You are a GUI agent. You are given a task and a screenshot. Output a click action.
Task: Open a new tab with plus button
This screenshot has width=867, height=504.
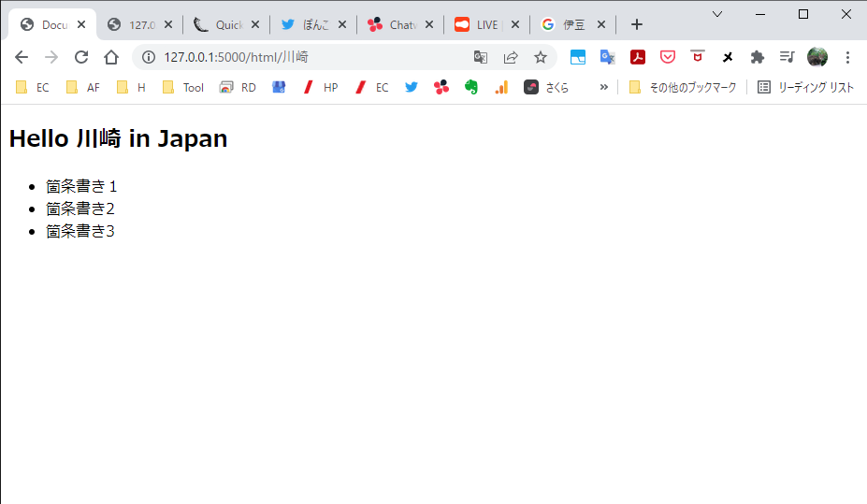(637, 25)
